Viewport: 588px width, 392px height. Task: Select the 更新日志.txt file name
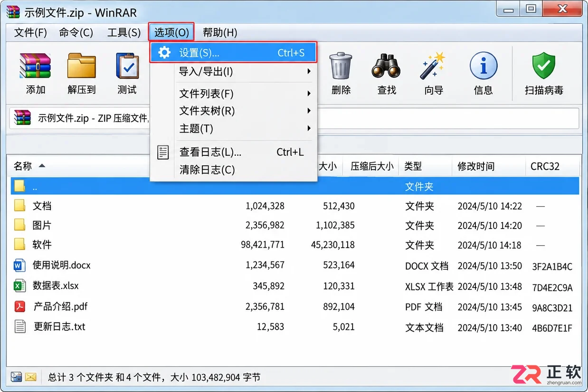pos(59,326)
